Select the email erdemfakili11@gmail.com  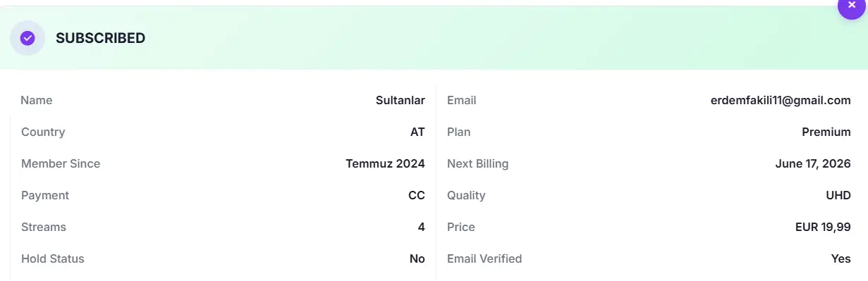(x=781, y=100)
